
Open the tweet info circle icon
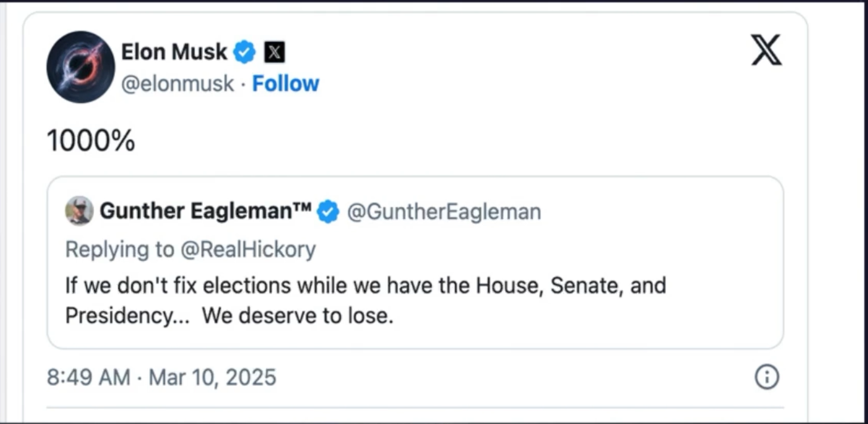tap(767, 377)
